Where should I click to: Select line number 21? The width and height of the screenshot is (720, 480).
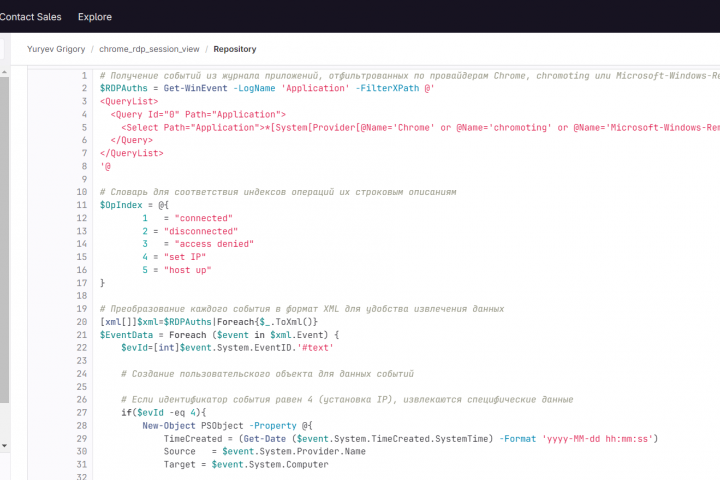tap(82, 335)
